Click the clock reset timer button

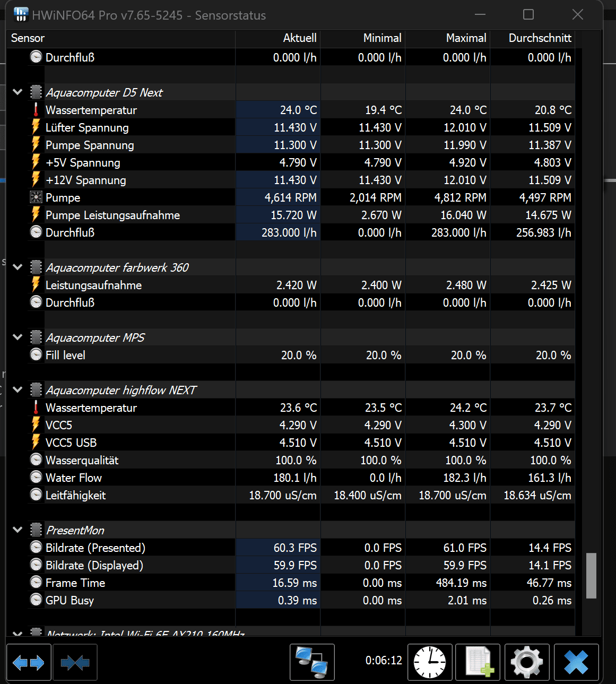(x=430, y=662)
